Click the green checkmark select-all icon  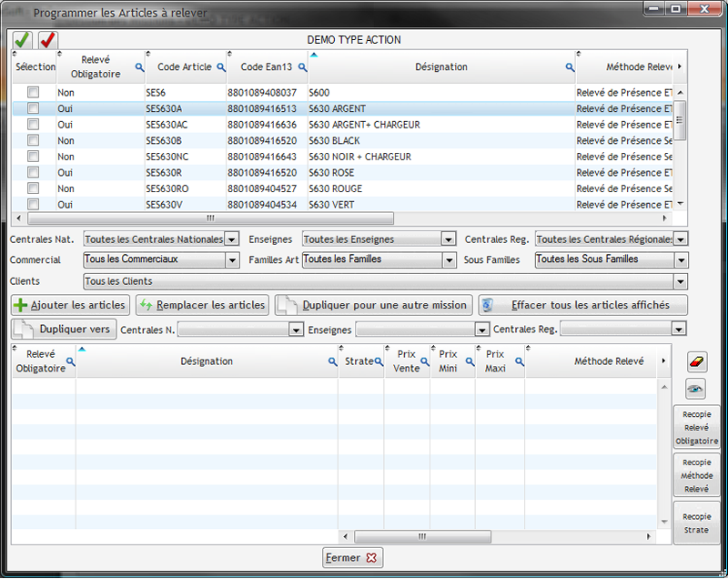coord(22,40)
